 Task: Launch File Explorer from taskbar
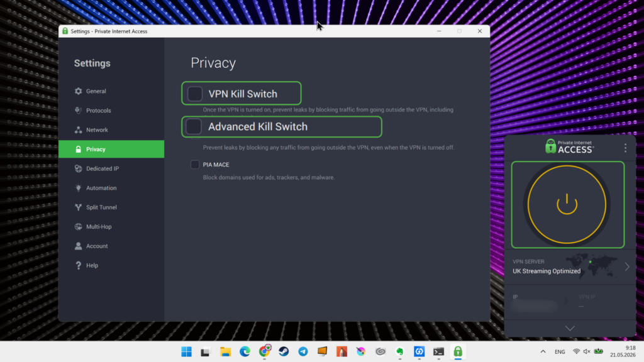[x=225, y=352]
